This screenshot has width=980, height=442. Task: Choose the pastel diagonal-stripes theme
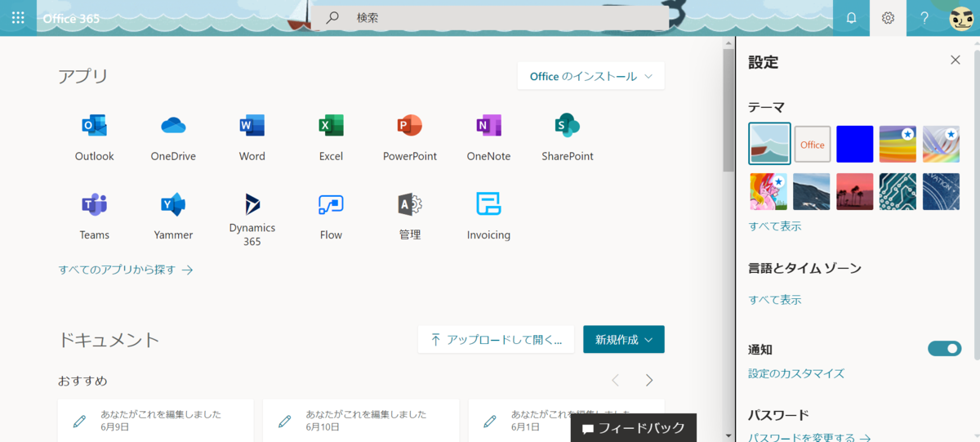941,144
